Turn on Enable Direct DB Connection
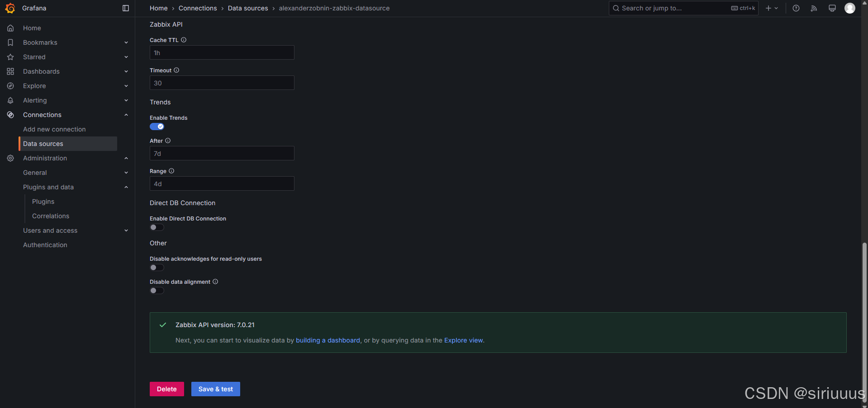Viewport: 868px width, 408px height. pyautogui.click(x=157, y=227)
